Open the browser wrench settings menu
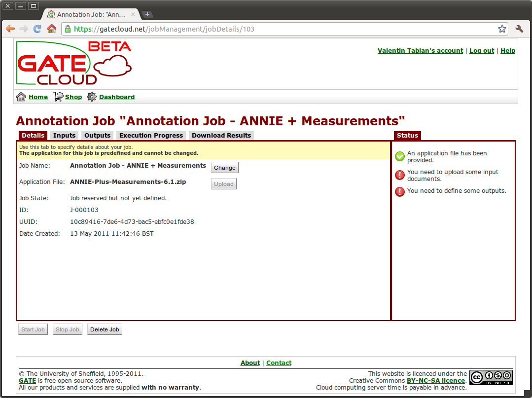The image size is (532, 398). pyautogui.click(x=519, y=29)
